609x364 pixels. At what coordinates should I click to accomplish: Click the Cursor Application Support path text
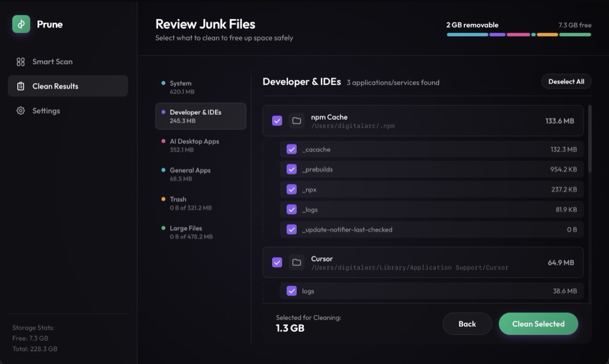pos(409,268)
